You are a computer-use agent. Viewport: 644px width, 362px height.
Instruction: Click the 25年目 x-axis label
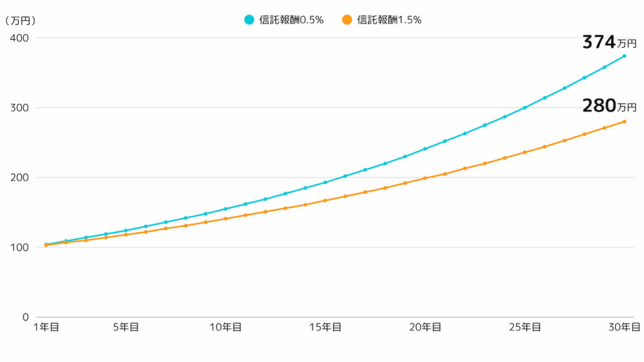pyautogui.click(x=525, y=327)
